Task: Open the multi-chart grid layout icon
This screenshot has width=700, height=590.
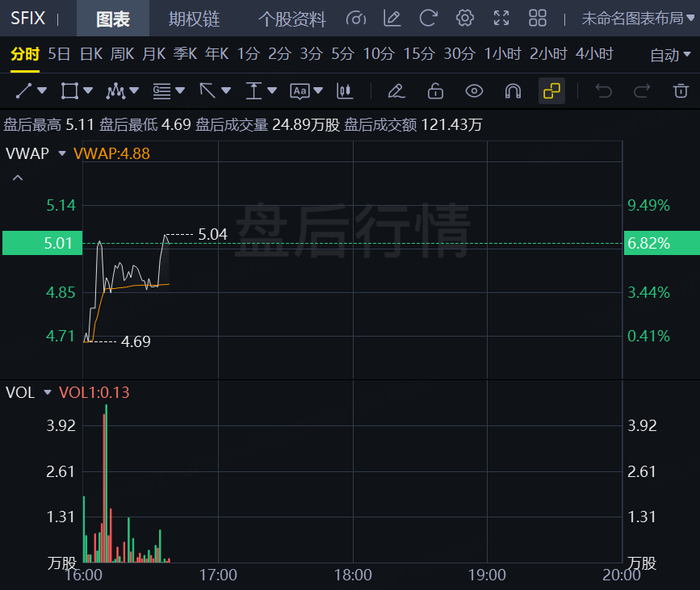Action: (538, 19)
